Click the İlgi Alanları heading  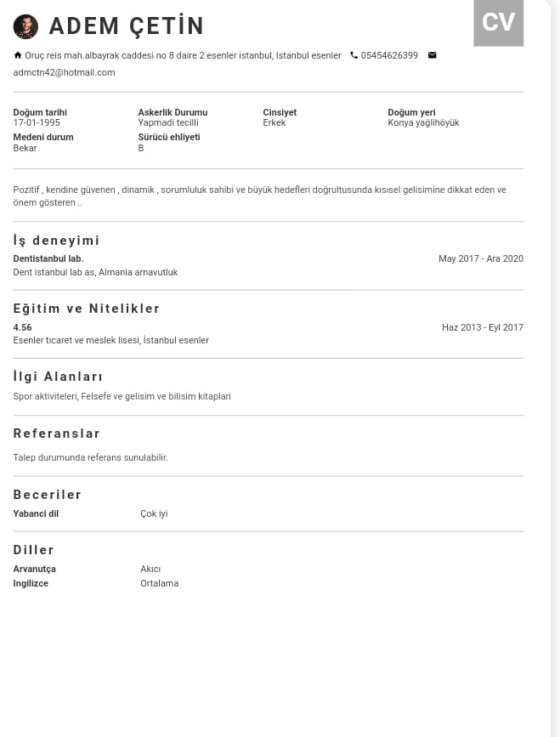click(58, 377)
